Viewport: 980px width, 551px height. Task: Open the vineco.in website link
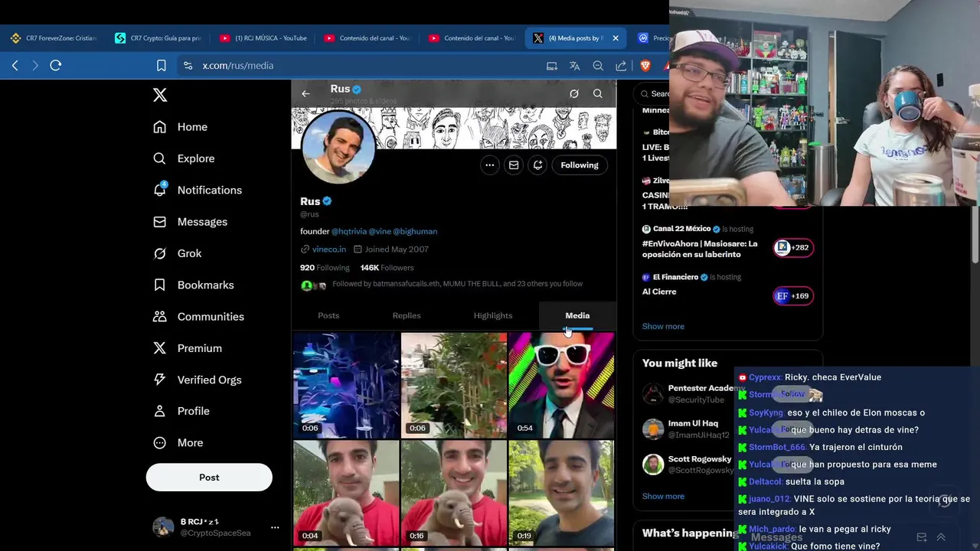(329, 249)
